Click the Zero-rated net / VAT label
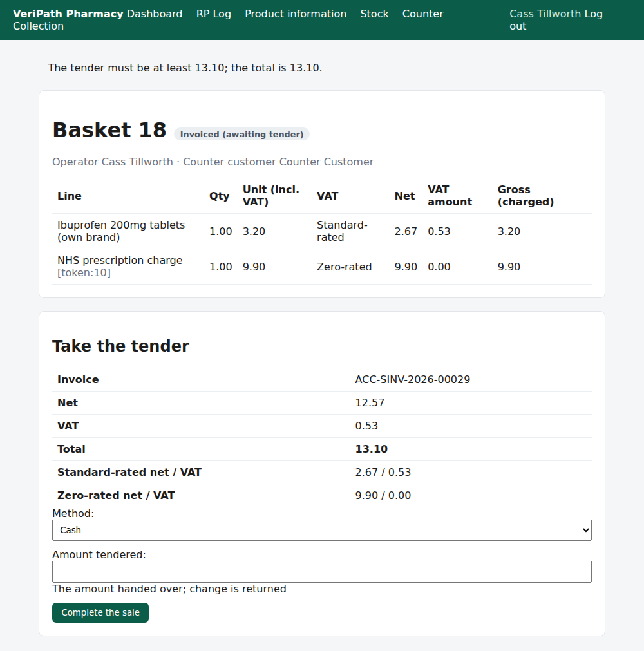Screen dimensions: 644x651 (x=116, y=495)
